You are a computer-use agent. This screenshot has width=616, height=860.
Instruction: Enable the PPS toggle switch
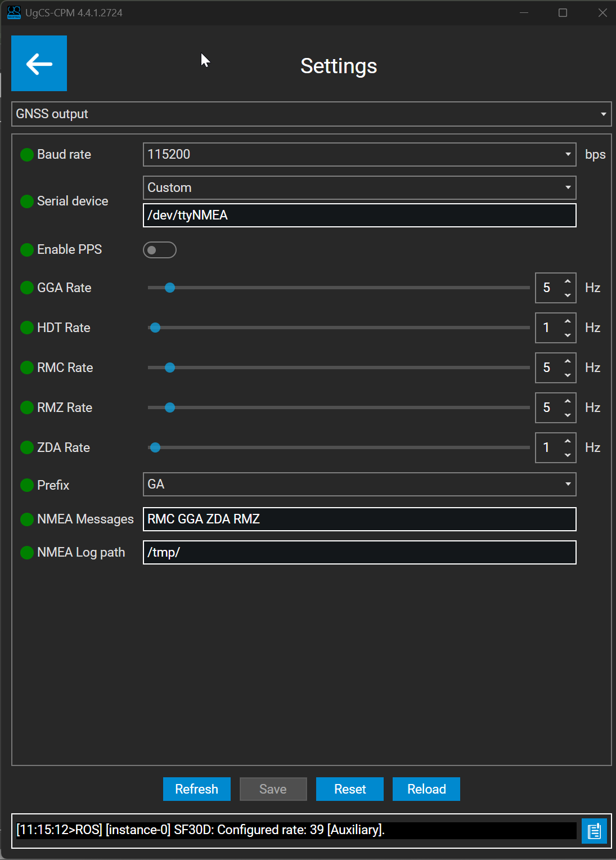(160, 249)
